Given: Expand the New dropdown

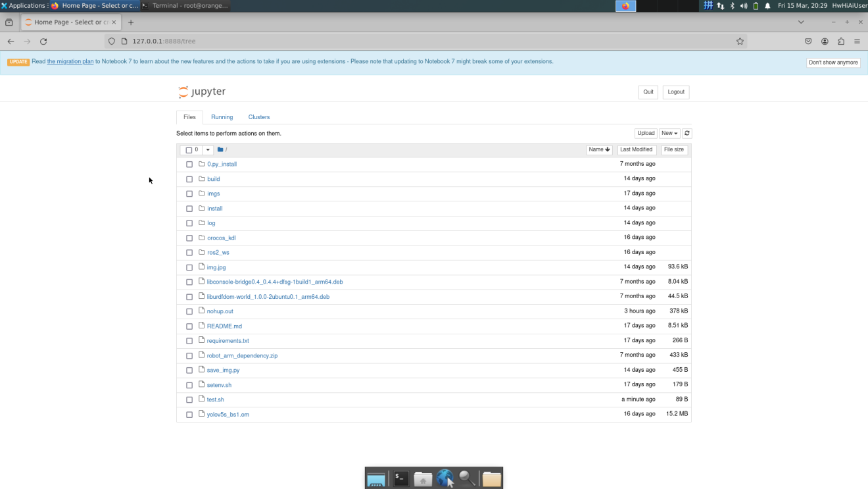Looking at the screenshot, I should [x=669, y=133].
